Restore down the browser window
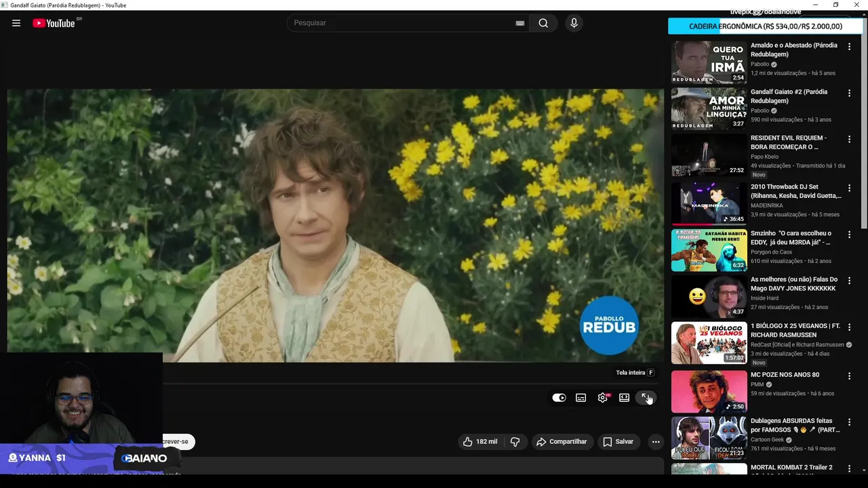868x488 pixels. [x=835, y=5]
